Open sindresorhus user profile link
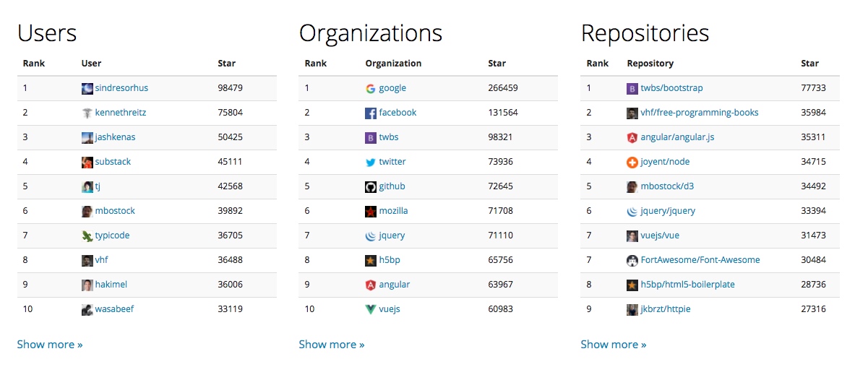The image size is (868, 380). coord(121,88)
